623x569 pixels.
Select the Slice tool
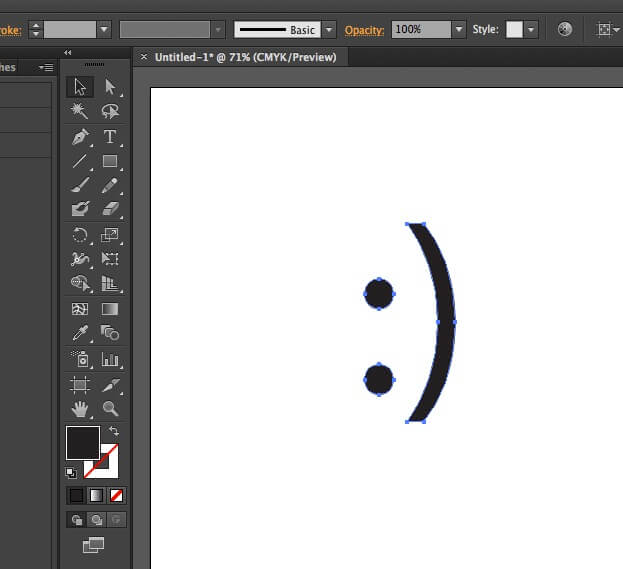coord(110,385)
